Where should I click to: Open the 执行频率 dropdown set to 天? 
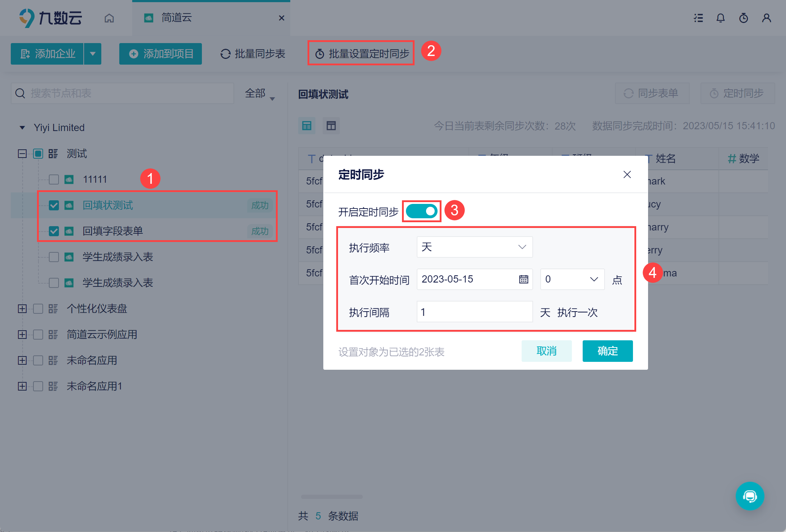click(474, 247)
